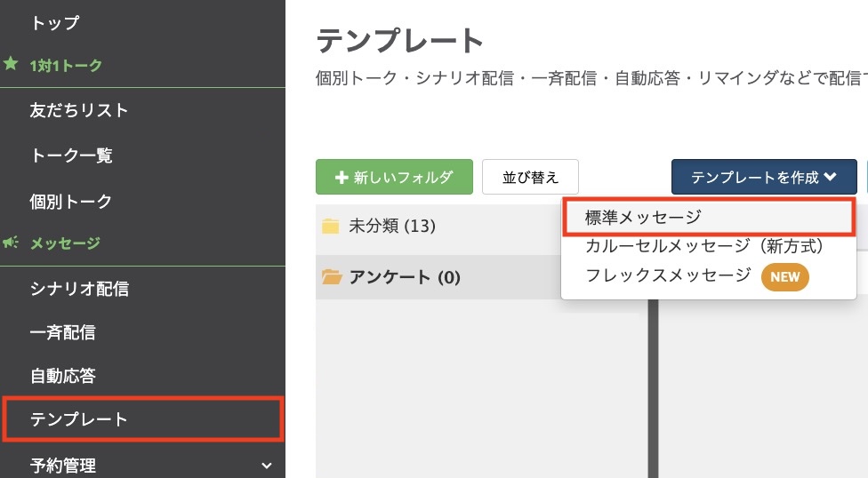Click the megaphone icon beside メッセージ
The height and width of the screenshot is (478, 868).
click(x=11, y=243)
